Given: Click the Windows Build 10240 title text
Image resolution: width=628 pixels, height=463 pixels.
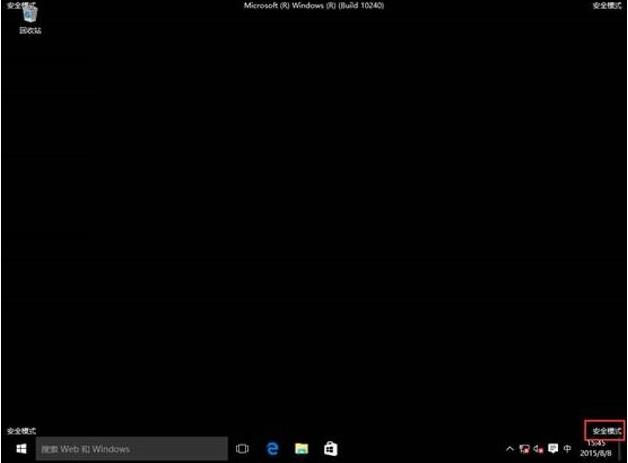Looking at the screenshot, I should pos(313,5).
